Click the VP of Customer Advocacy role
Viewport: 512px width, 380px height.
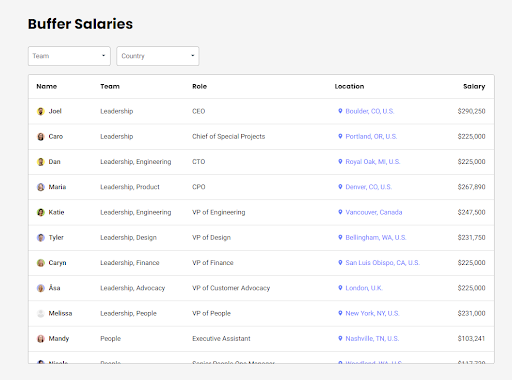pyautogui.click(x=231, y=288)
